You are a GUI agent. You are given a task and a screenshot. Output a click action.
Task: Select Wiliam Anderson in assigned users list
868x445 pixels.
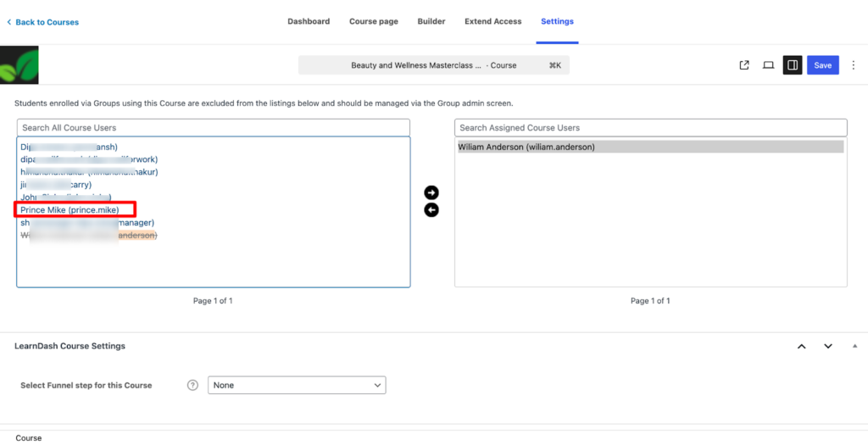click(x=650, y=147)
